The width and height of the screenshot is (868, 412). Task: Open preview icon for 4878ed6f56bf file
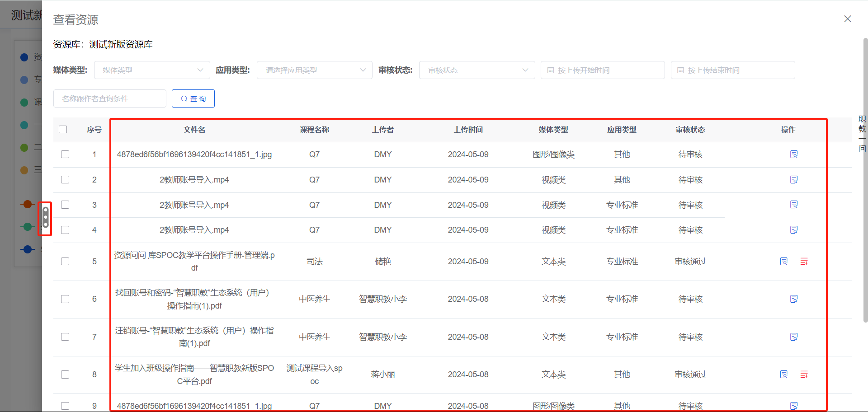click(x=794, y=154)
